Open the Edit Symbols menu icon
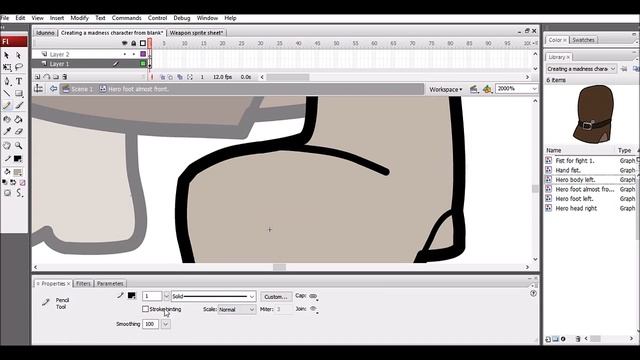 coord(487,89)
